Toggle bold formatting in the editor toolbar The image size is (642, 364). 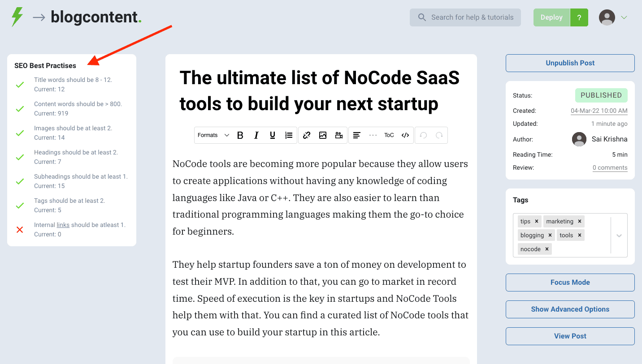pos(240,135)
